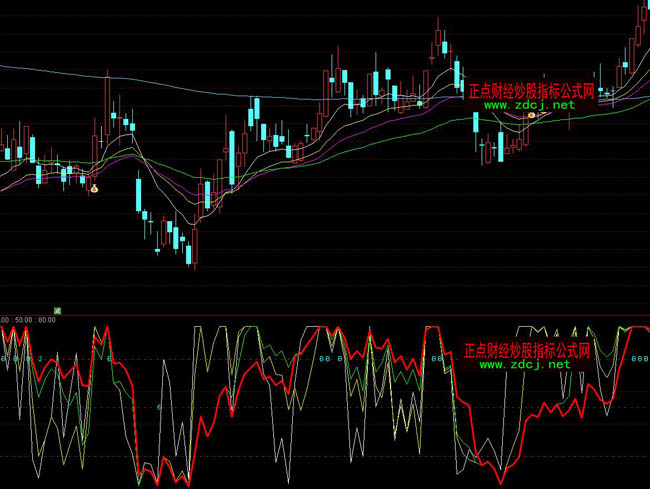
Task: Click the 80.00 indicator parameter value
Action: pos(46,320)
